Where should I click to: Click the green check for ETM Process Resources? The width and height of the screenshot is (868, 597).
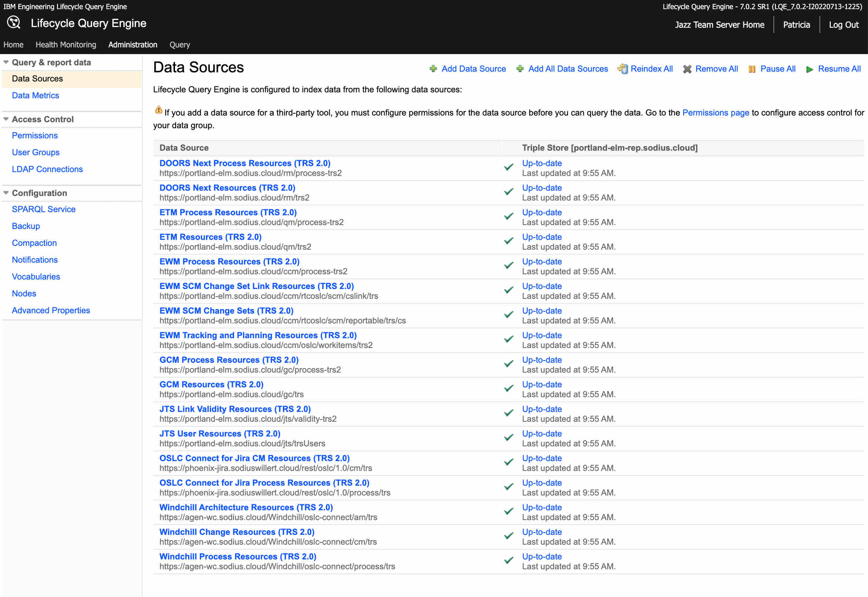508,217
